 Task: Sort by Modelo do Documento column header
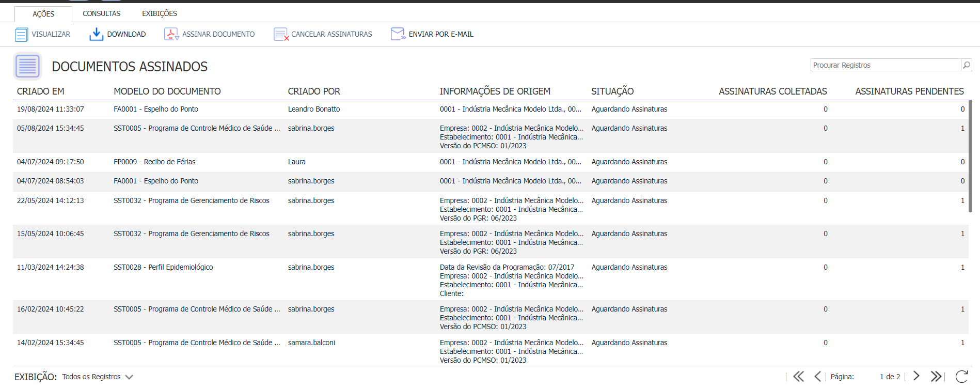tap(167, 91)
